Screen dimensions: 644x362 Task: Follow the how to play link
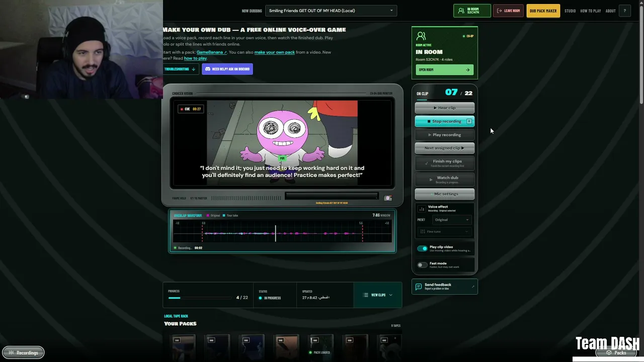point(195,58)
